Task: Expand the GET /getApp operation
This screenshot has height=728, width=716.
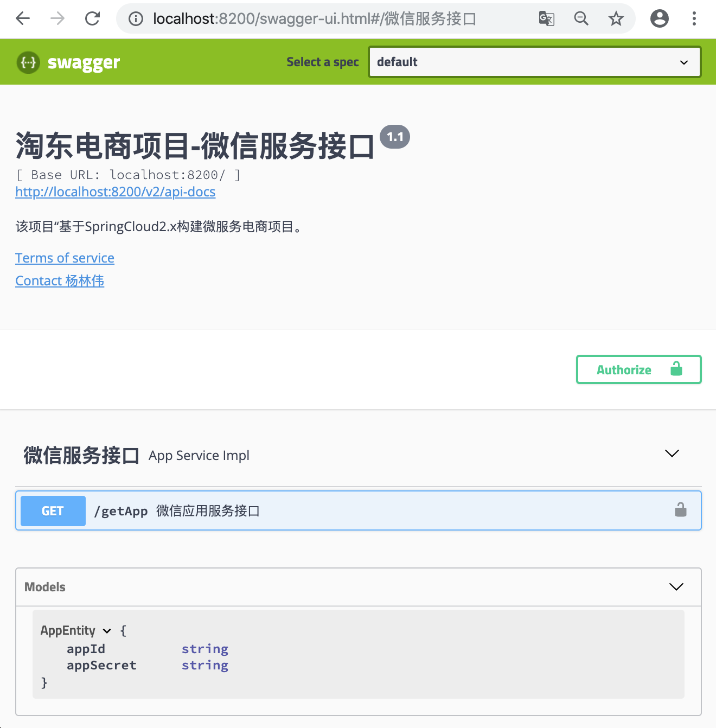Action: click(x=358, y=510)
